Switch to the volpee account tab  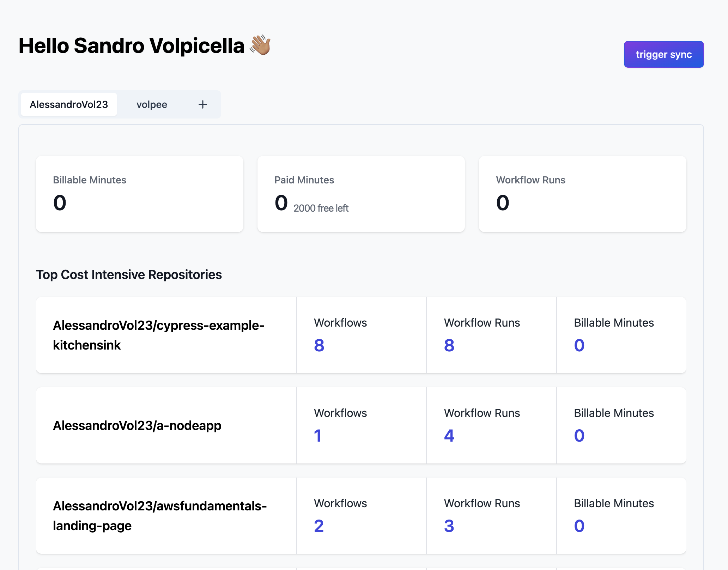pos(152,104)
